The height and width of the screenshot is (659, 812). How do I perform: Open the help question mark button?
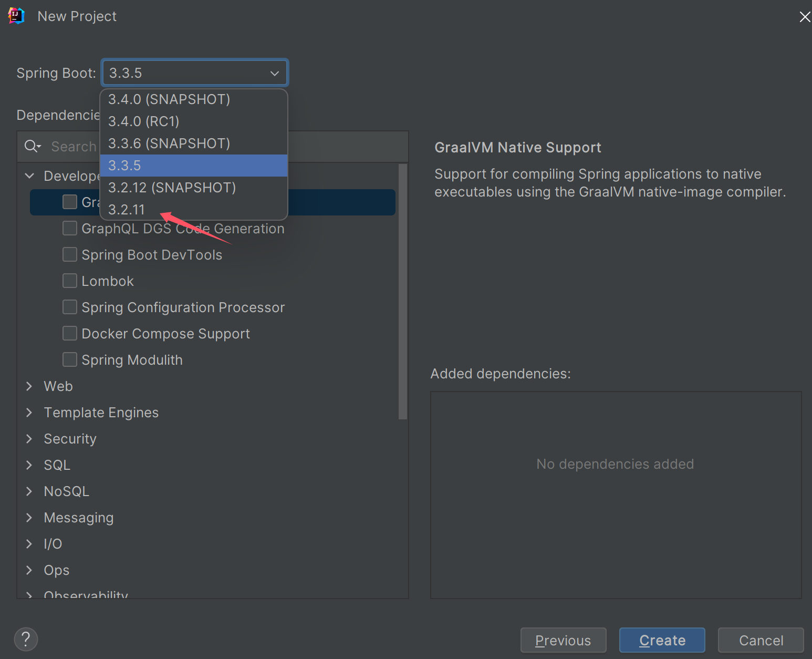tap(26, 639)
